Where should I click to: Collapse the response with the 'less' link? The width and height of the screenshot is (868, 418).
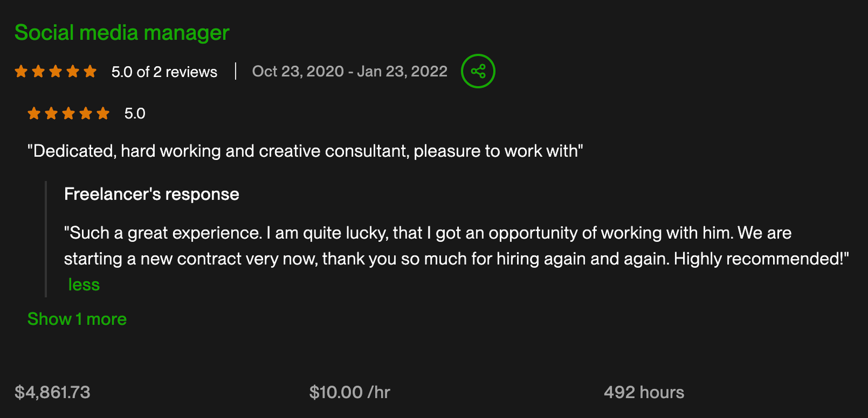(84, 285)
